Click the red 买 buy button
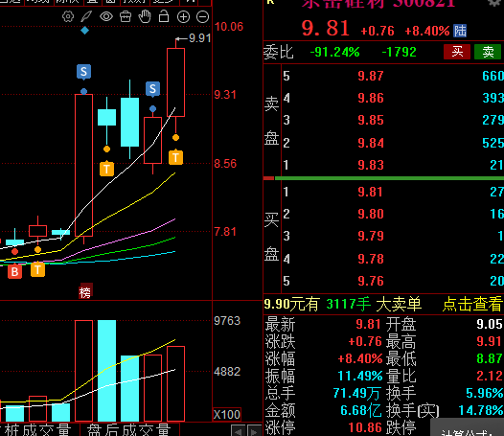Screen dimensions: 504x436 coord(457,52)
